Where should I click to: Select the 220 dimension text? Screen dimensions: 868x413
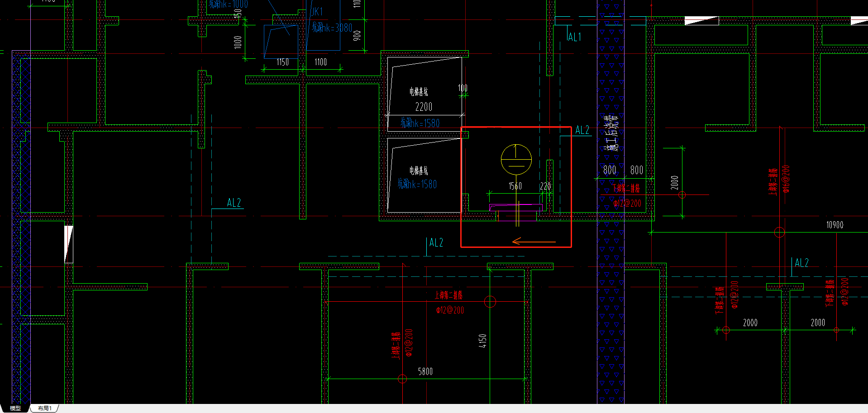coord(545,186)
